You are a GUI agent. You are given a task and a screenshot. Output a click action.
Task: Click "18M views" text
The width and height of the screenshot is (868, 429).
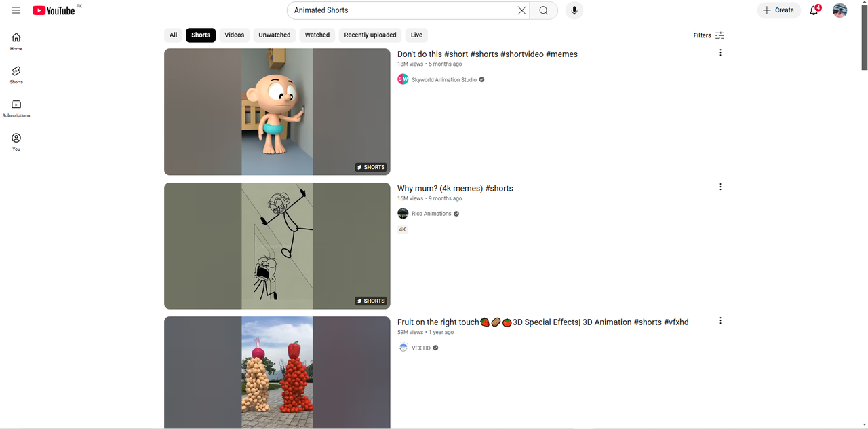[410, 64]
